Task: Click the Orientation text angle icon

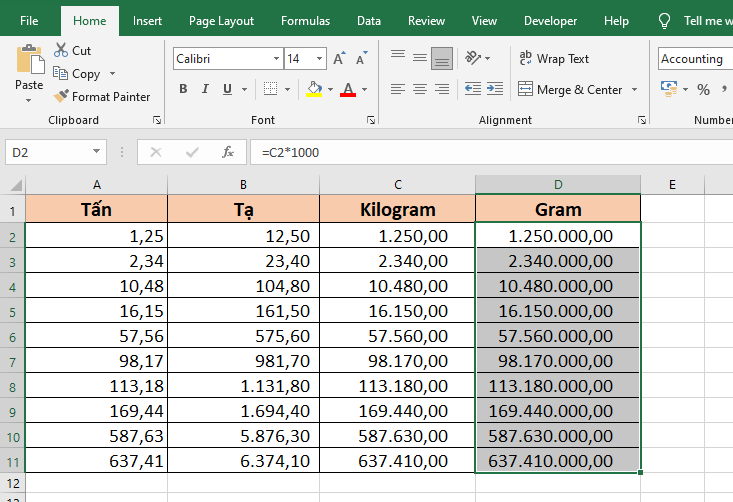Action: tap(474, 59)
